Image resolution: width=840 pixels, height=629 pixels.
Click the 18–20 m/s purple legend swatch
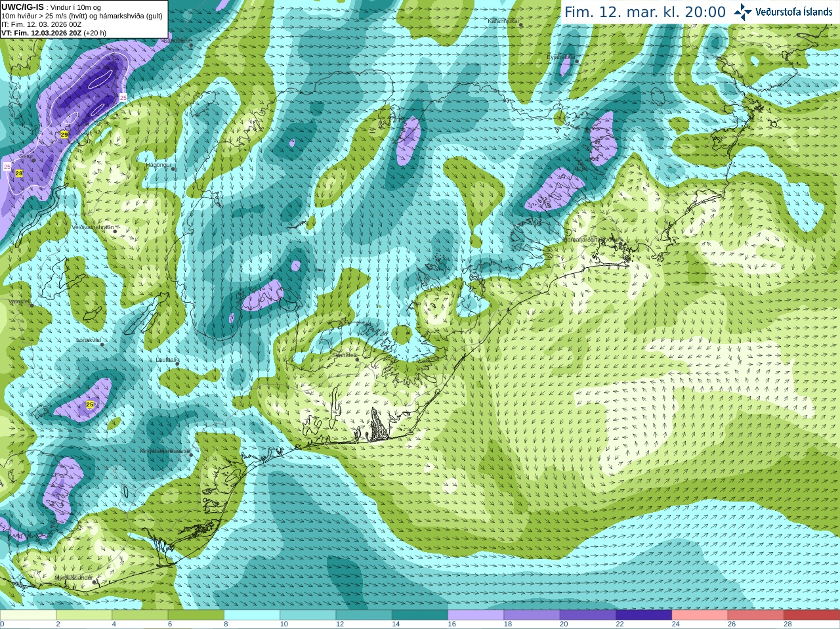tap(532, 615)
